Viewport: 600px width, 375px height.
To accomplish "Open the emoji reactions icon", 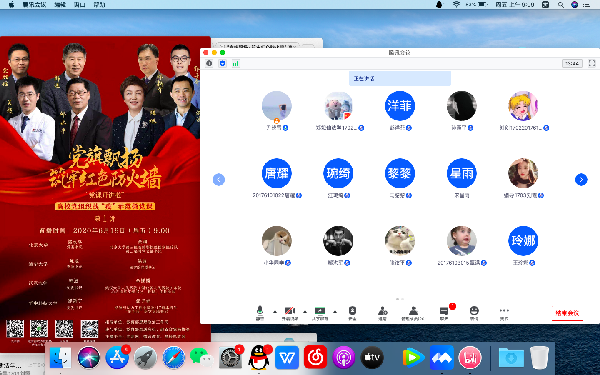I will click(x=474, y=313).
